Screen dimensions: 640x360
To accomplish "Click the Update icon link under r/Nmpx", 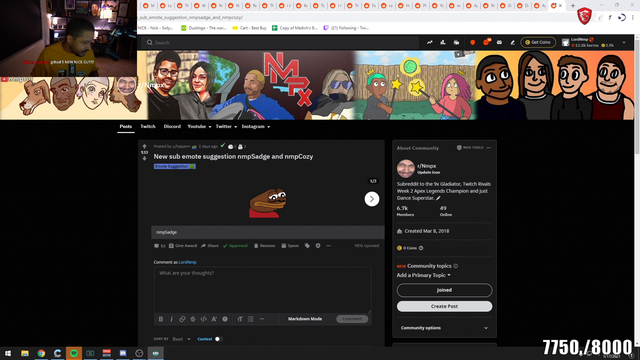I will (428, 173).
